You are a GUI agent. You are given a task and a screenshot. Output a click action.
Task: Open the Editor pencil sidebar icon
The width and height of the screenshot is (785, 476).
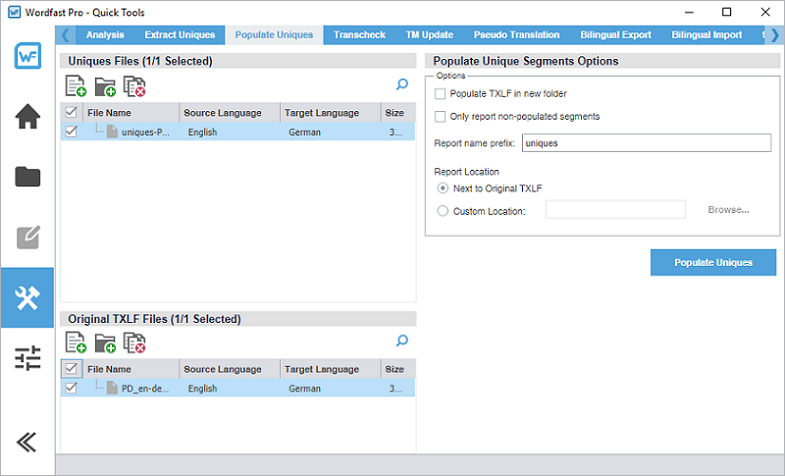tap(28, 238)
